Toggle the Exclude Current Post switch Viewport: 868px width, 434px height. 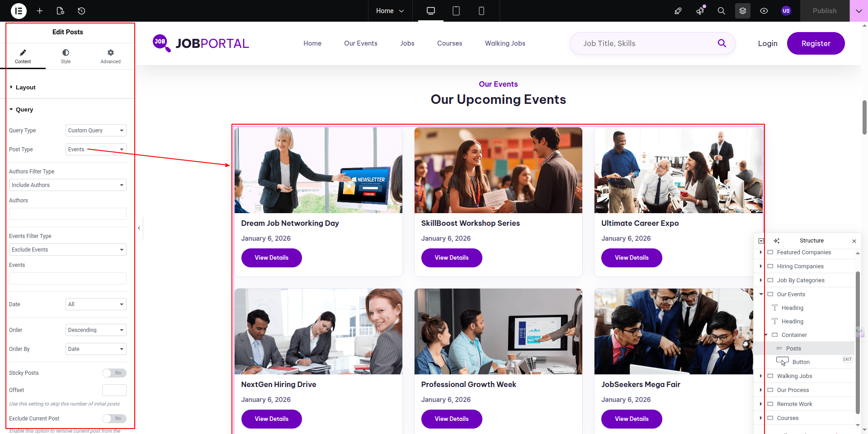tap(114, 419)
